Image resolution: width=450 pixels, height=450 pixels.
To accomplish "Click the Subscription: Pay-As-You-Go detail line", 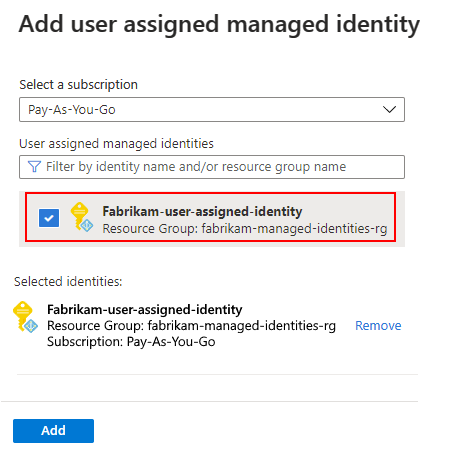I will click(x=131, y=342).
